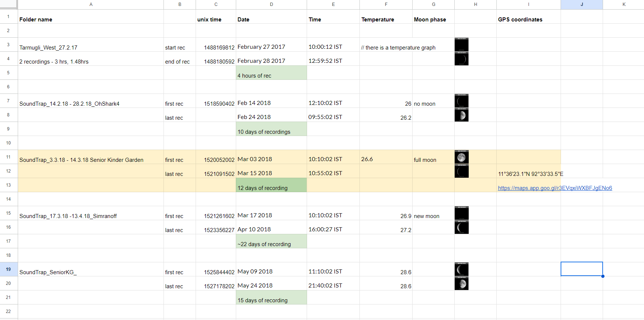Click the "12 days of recording" green cell

coord(271,185)
